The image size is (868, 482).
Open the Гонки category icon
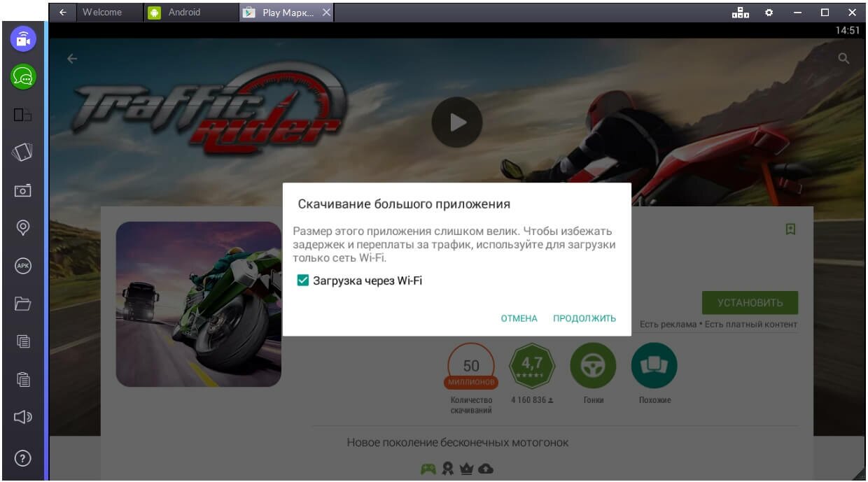[x=594, y=364]
